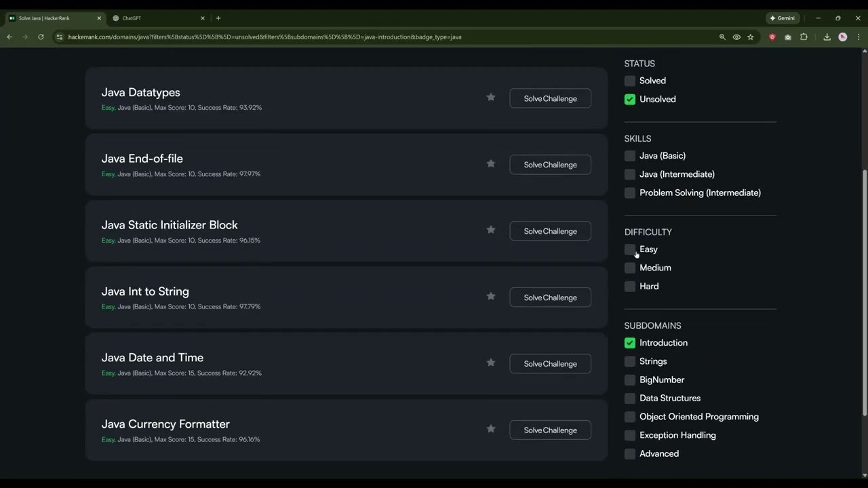Star the Java Date and Time challenge
The height and width of the screenshot is (488, 868).
coord(491,363)
